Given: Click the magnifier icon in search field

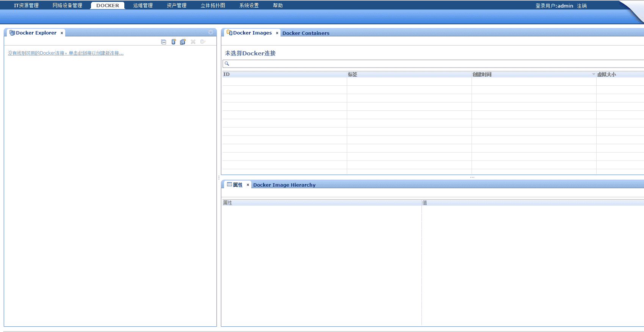Looking at the screenshot, I should pyautogui.click(x=227, y=63).
